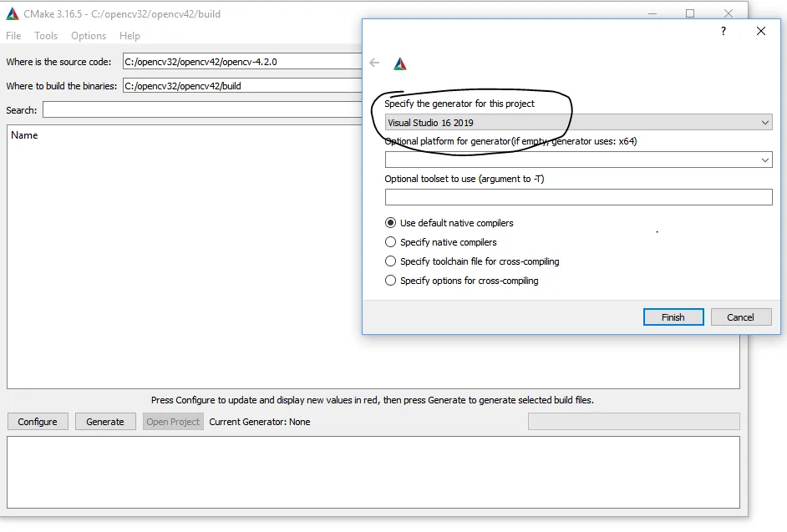Click the output log area at the bottom
This screenshot has width=787, height=532.
click(x=373, y=472)
